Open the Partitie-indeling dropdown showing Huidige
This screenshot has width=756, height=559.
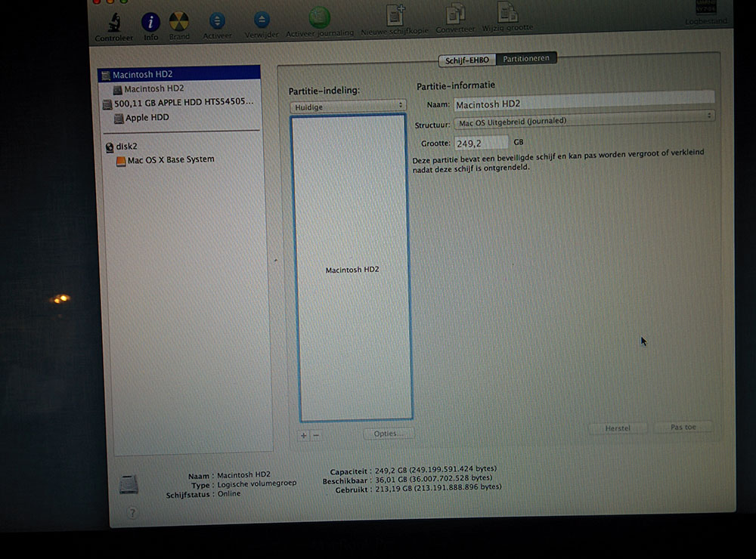click(348, 106)
